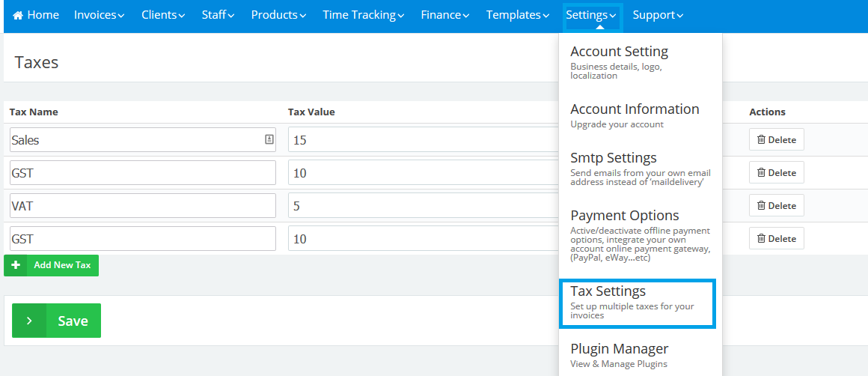Delete the VAT tax row
The width and height of the screenshot is (868, 376).
776,205
